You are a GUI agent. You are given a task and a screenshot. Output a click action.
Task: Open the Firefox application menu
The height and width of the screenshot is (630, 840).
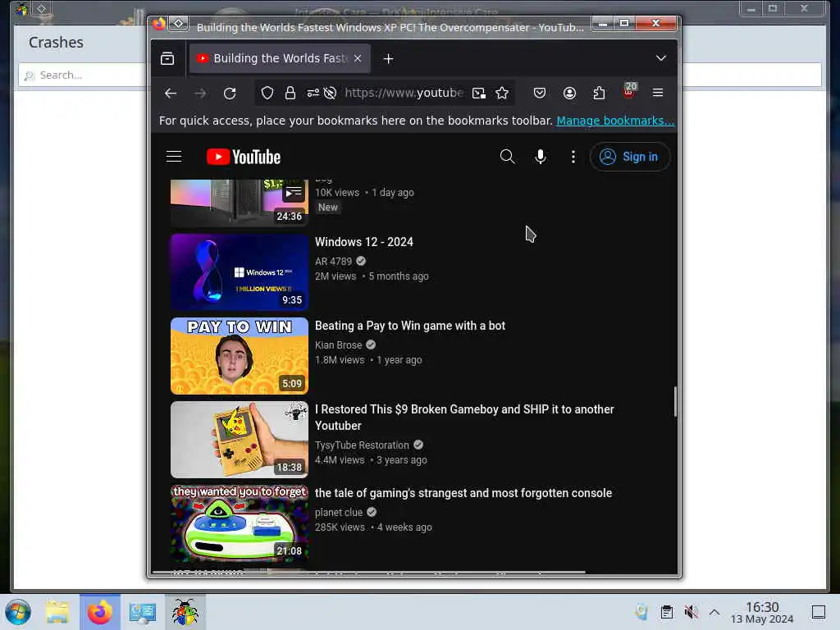(x=658, y=94)
